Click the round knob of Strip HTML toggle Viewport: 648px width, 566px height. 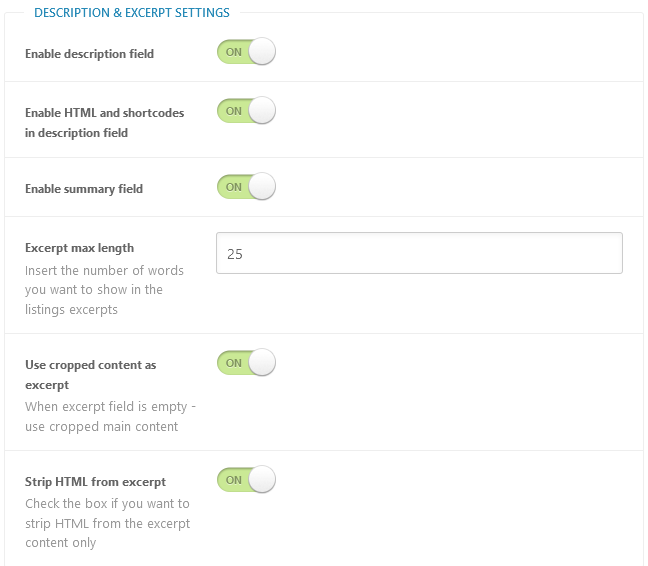(x=262, y=480)
